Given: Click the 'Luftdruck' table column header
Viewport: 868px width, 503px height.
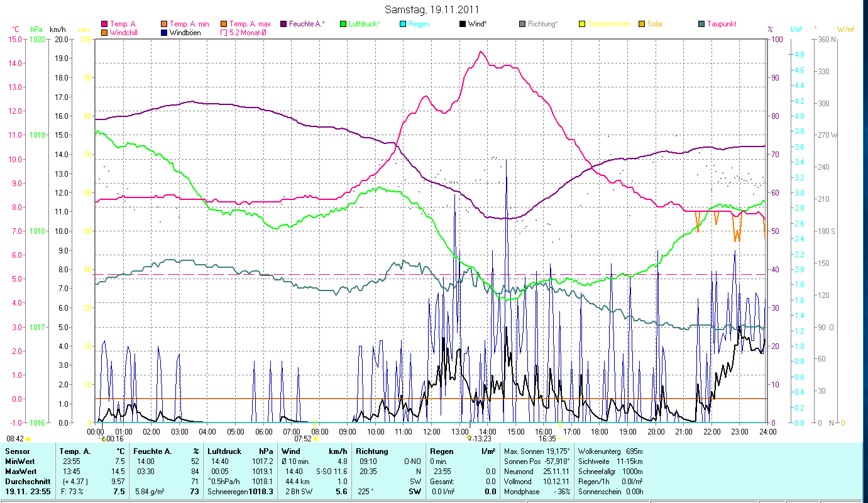Looking at the screenshot, I should coord(224,451).
